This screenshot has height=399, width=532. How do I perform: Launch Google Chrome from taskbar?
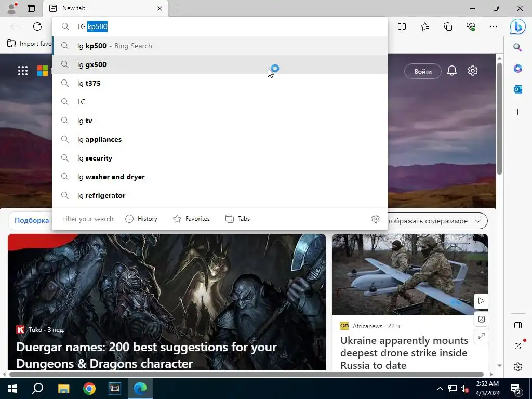click(89, 389)
